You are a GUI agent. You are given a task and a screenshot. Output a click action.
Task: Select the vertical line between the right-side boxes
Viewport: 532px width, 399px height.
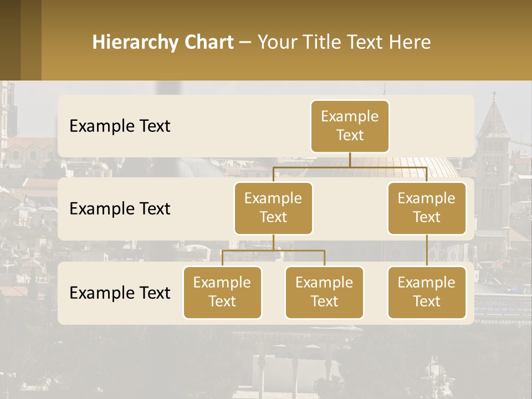pyautogui.click(x=427, y=250)
